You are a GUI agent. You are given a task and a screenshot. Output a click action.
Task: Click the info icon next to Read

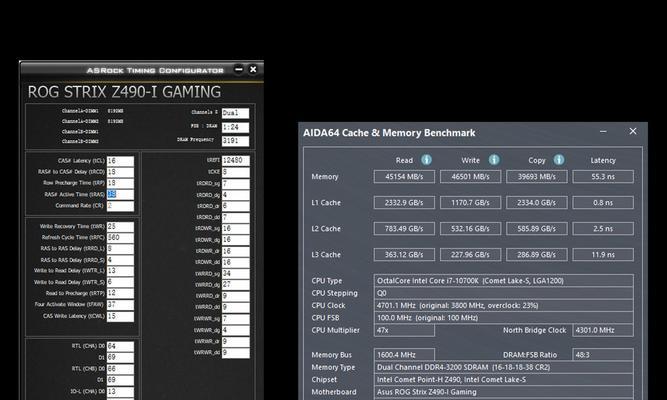426,160
